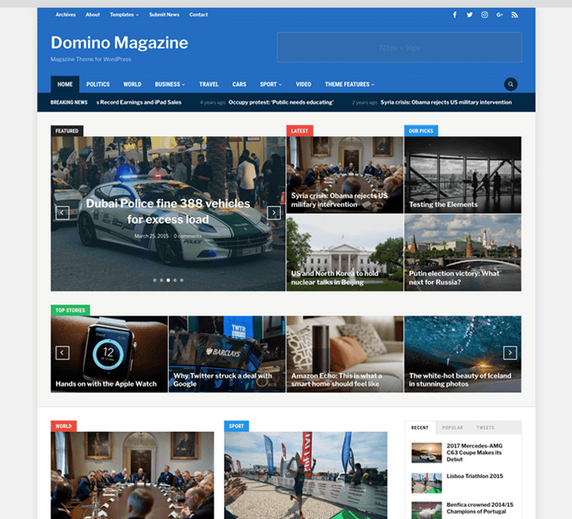The image size is (572, 519).
Task: Switch to the Popular tab
Action: pyautogui.click(x=452, y=427)
